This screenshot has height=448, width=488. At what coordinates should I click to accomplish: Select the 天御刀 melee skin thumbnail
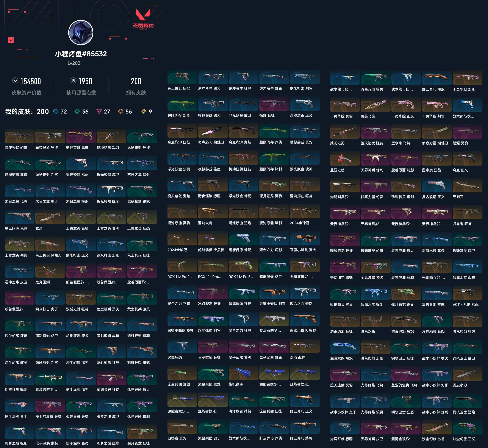coord(467,185)
